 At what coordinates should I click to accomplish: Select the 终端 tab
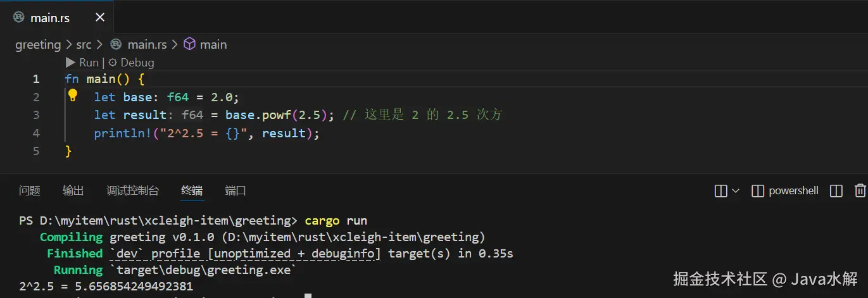192,190
